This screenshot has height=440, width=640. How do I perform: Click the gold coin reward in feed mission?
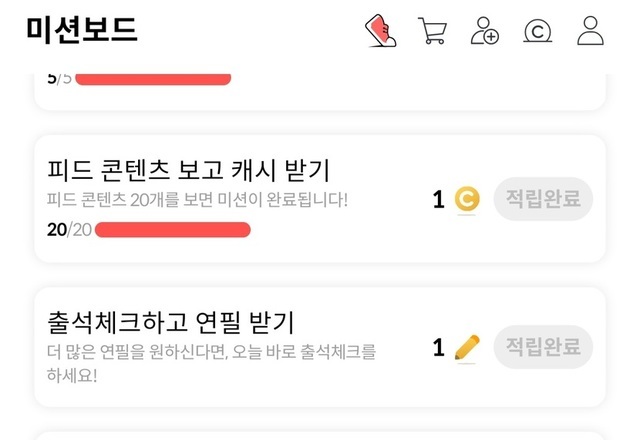467,200
